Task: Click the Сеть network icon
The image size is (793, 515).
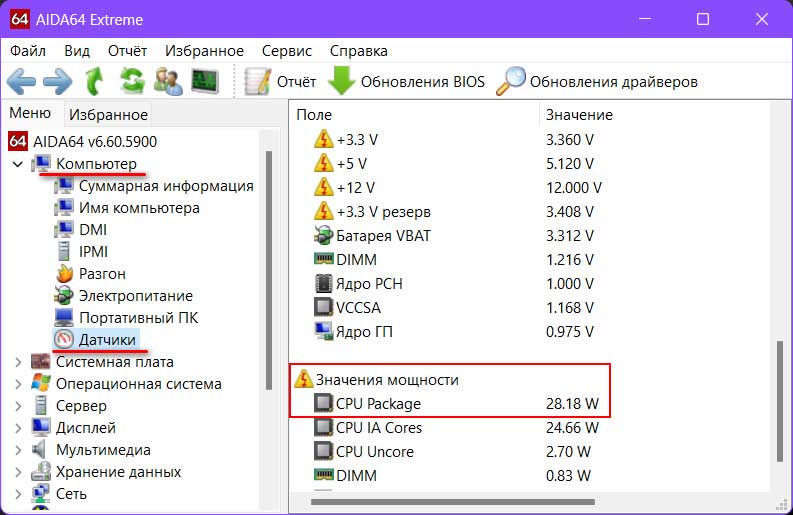Action: [40, 493]
